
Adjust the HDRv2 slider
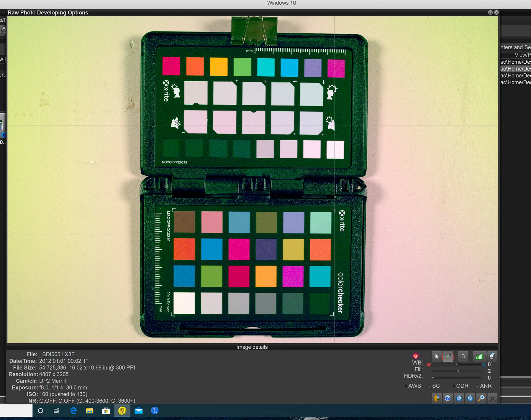[456, 378]
